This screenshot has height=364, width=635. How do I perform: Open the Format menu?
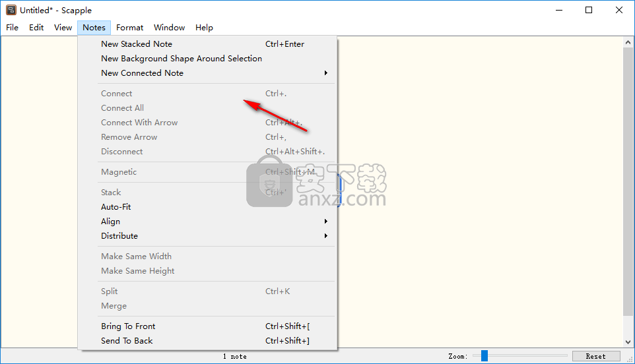(x=129, y=28)
